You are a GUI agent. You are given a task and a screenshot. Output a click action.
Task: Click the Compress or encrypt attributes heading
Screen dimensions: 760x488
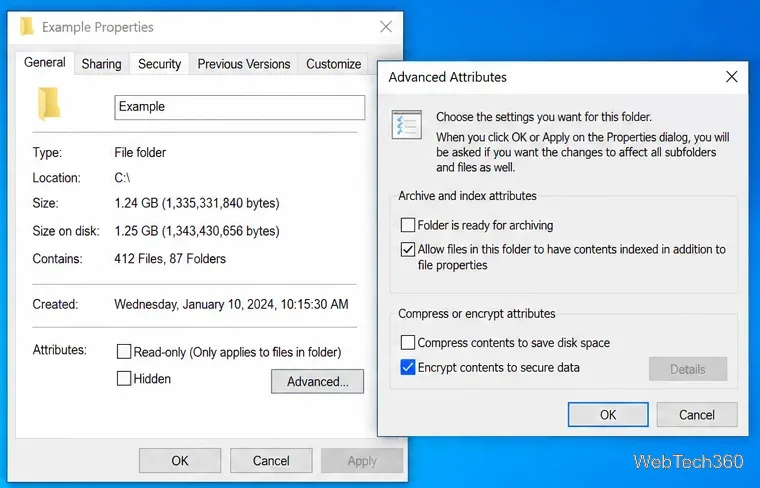pos(476,314)
